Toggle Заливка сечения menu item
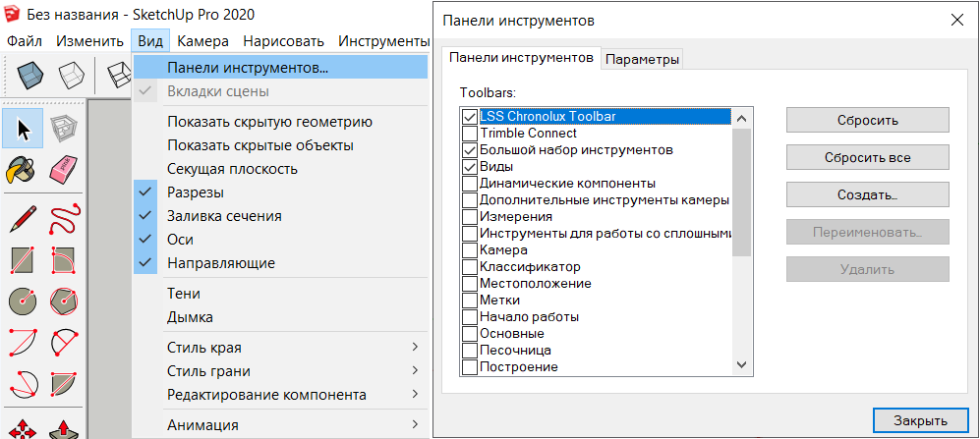 (280, 216)
